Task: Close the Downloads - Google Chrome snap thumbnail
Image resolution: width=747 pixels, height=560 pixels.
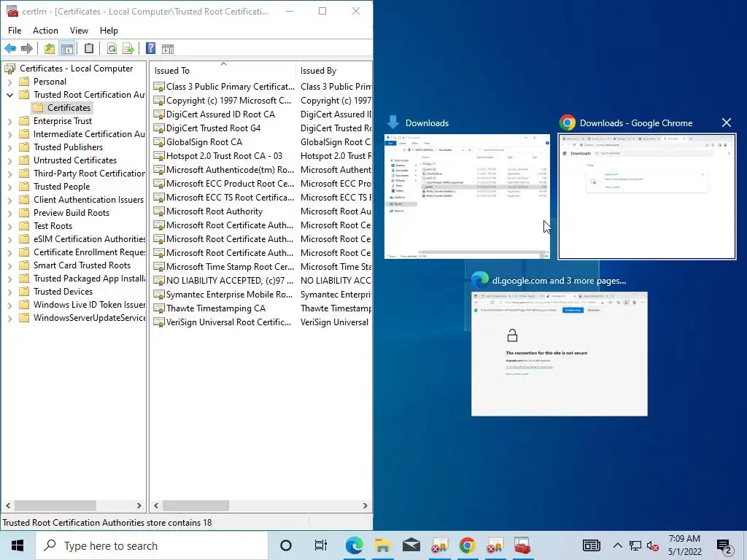Action: tap(726, 122)
